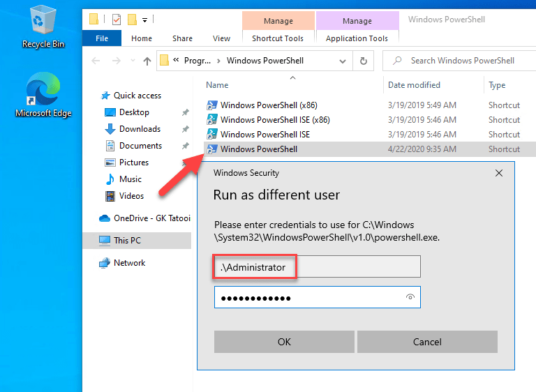Screen dimensions: 536x392
Task: Confirm credentials with OK button
Action: tap(284, 342)
